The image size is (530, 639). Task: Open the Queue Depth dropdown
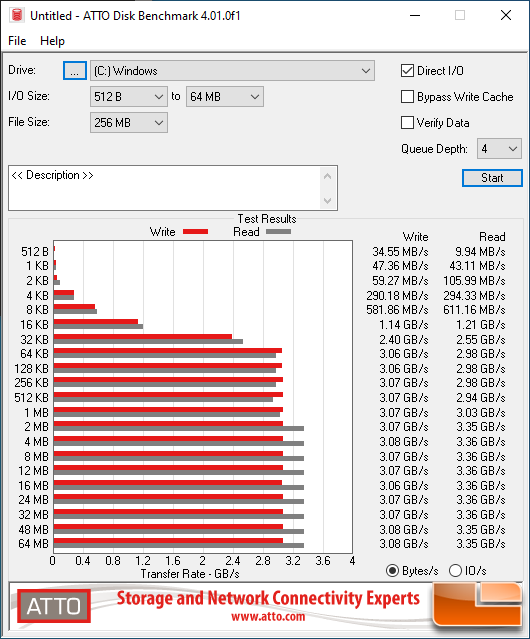tap(499, 149)
